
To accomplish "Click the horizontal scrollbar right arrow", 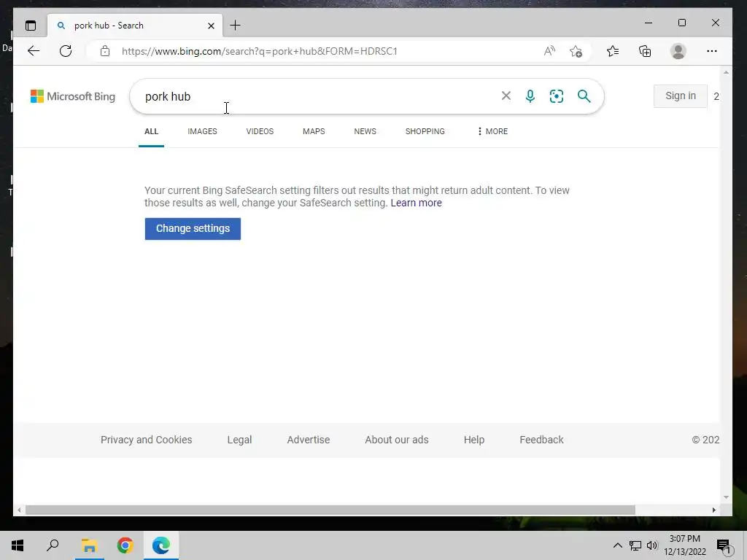I will 713,510.
